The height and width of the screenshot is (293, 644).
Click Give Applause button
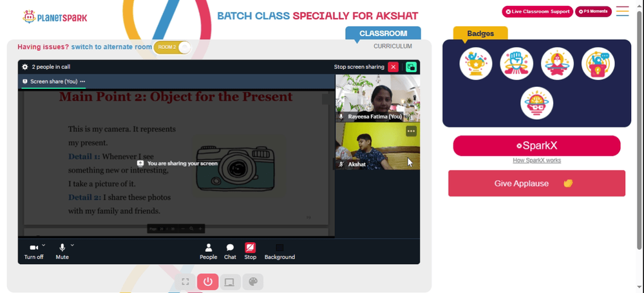(x=537, y=184)
